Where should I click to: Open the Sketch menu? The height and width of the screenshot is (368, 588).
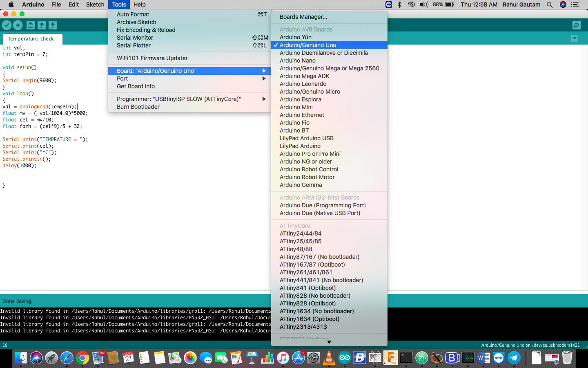point(95,4)
